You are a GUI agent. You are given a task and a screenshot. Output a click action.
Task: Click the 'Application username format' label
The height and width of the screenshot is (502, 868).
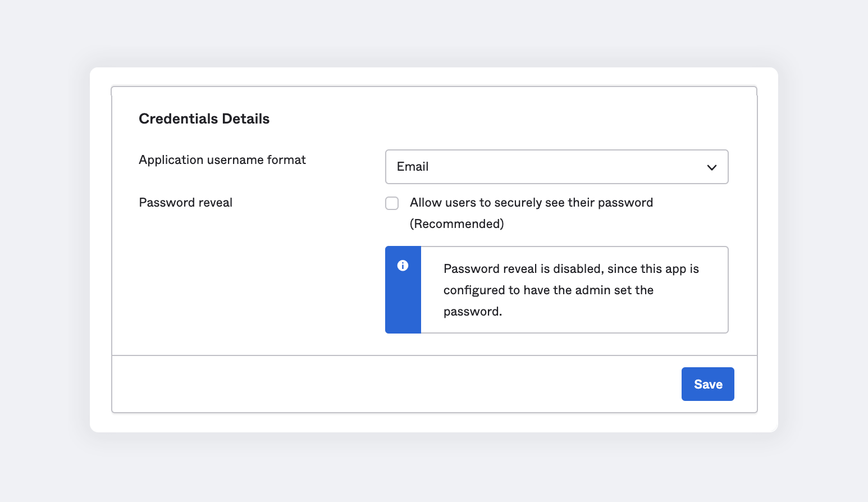(222, 159)
